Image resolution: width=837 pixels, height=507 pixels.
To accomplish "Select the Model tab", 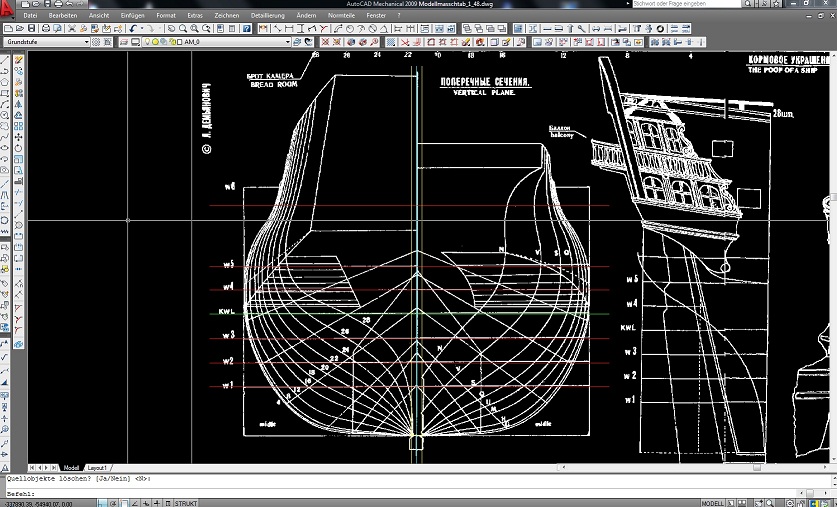I will [x=71, y=468].
